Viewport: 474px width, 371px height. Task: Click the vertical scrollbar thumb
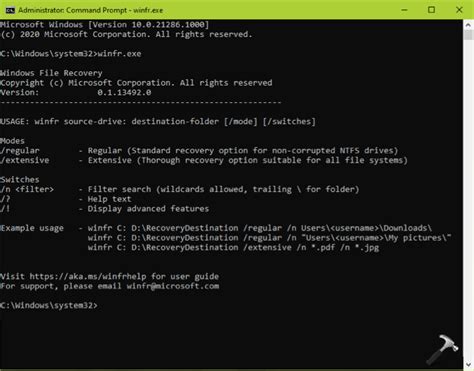click(x=468, y=35)
